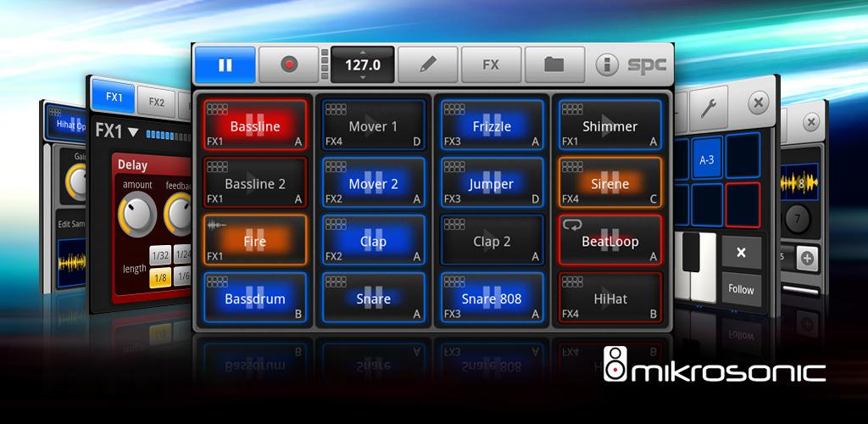The image size is (868, 424).
Task: Trigger the Shimmer pad
Action: tap(610, 126)
